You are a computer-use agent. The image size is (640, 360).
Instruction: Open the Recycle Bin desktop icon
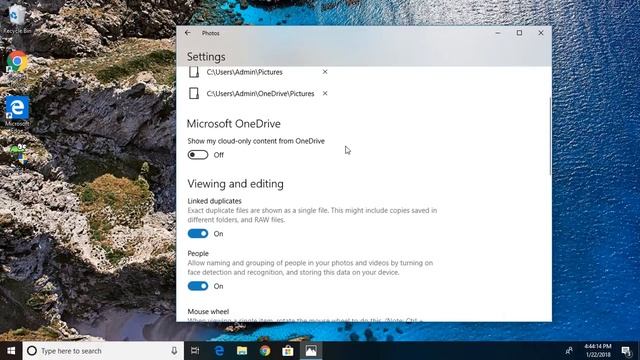[17, 19]
